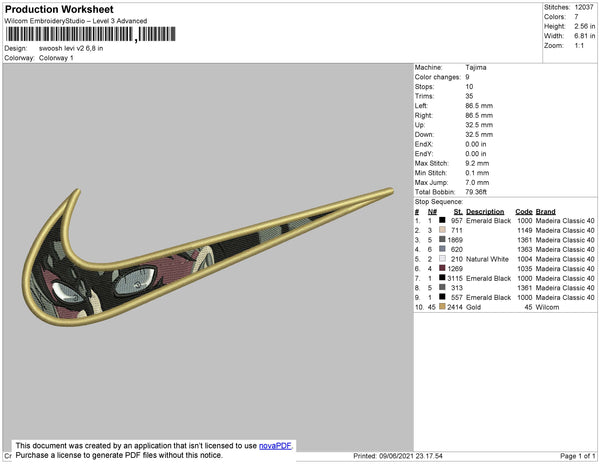The height and width of the screenshot is (464, 600).
Task: Click the Zoom value 1:1
Action: tap(579, 46)
